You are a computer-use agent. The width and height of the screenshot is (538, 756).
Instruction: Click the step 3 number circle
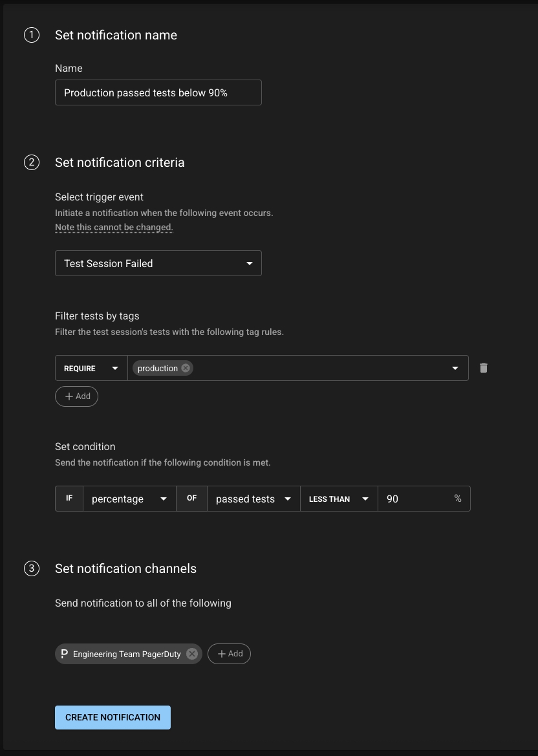(32, 568)
